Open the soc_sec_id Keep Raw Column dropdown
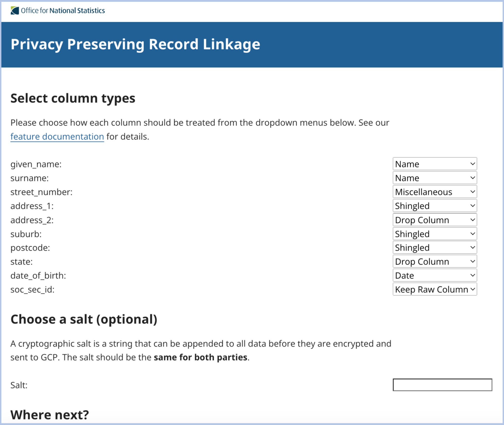The width and height of the screenshot is (504, 425). point(435,289)
